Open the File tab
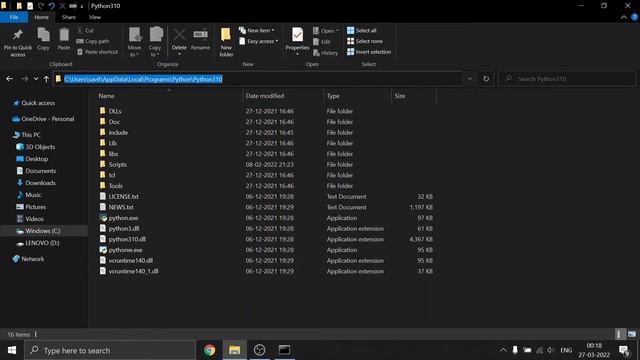Viewport: 640px width, 360px height. (x=14, y=17)
